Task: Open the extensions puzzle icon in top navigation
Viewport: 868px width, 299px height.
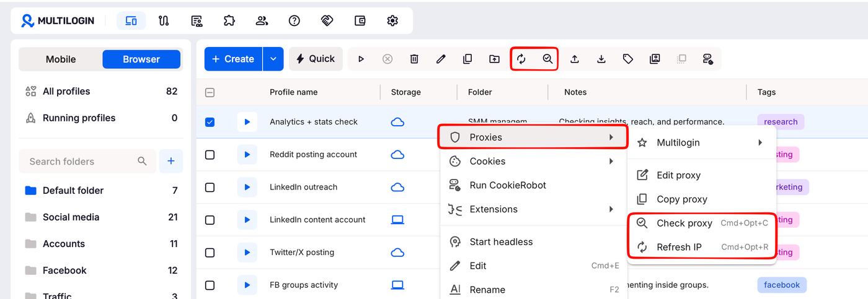Action: point(229,20)
